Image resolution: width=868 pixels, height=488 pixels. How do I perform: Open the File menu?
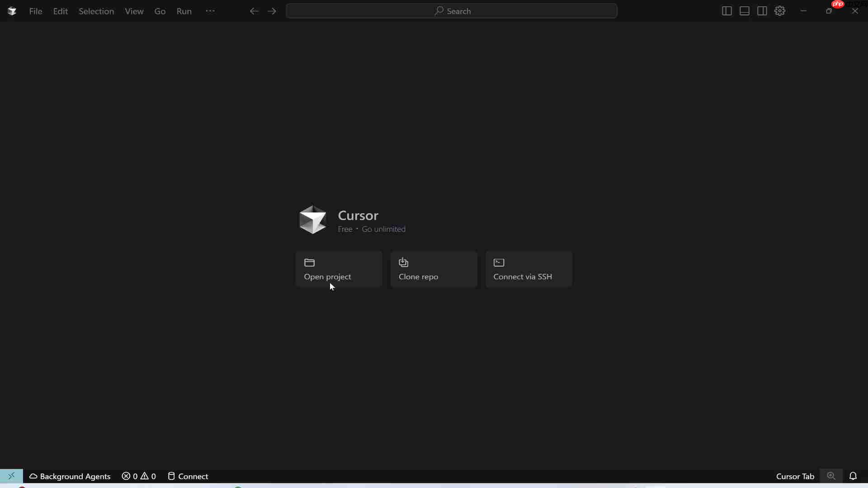[36, 11]
